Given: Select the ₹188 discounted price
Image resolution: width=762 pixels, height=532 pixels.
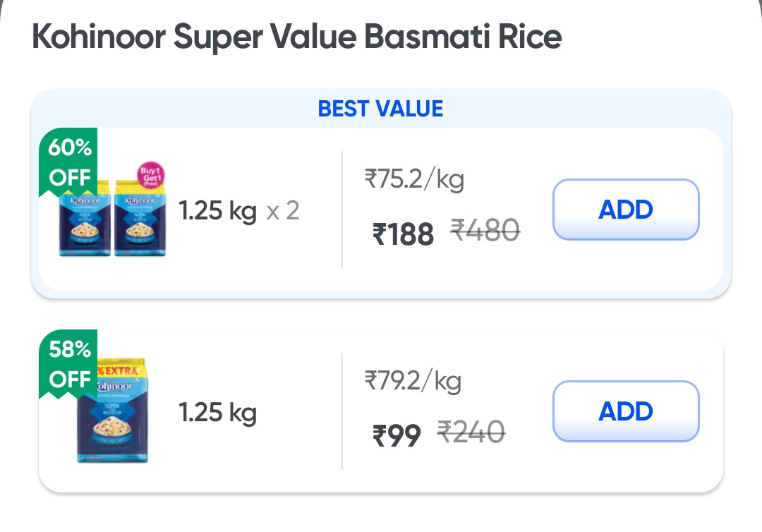Looking at the screenshot, I should tap(403, 234).
